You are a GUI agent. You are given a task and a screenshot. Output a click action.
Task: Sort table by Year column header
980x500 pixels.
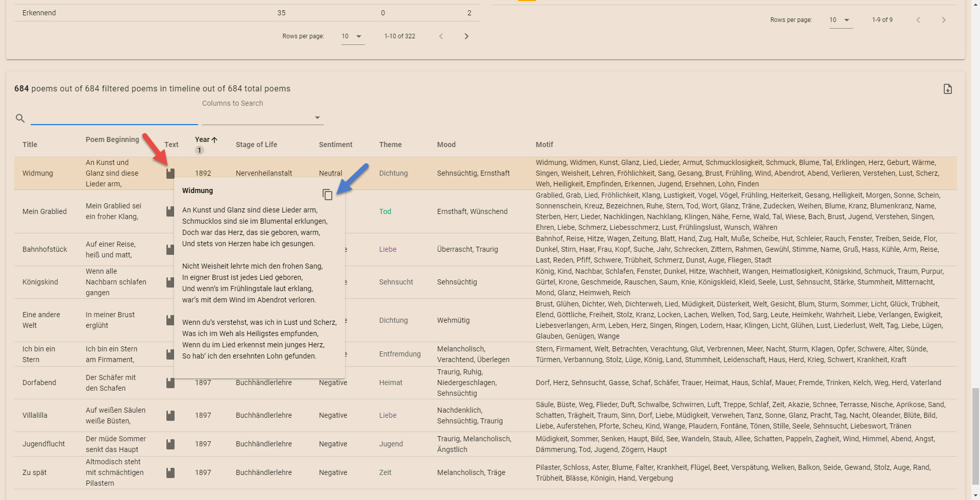(203, 139)
